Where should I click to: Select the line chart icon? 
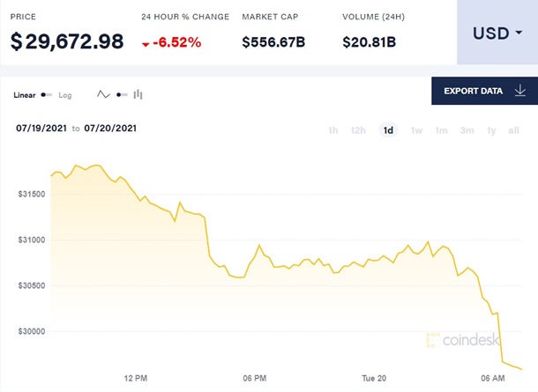pos(103,95)
